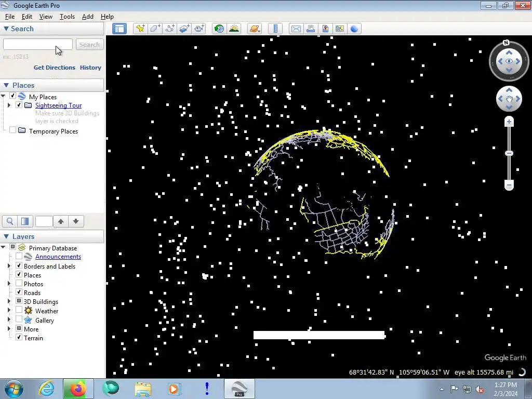Screen dimensions: 532x399
Task: Open Firefox from the taskbar
Action: 78,389
